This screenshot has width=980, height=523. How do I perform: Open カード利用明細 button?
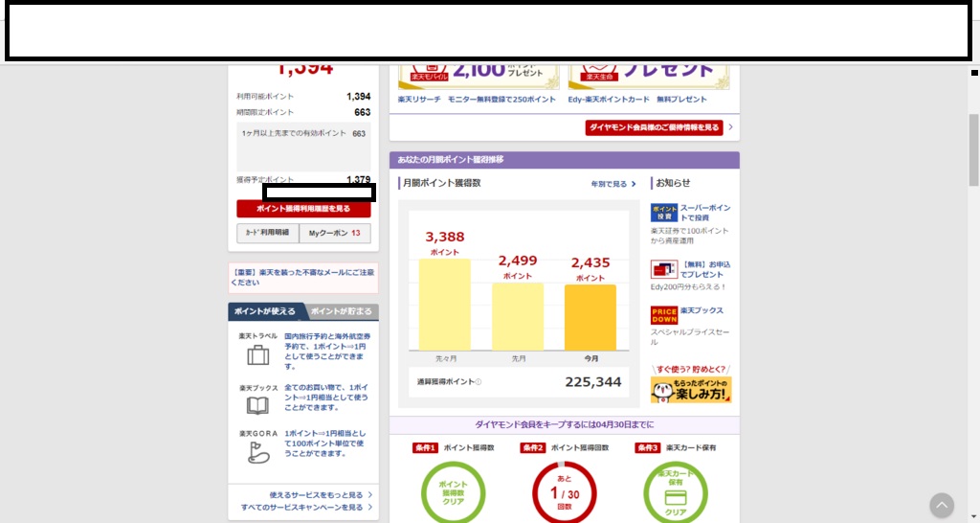268,233
